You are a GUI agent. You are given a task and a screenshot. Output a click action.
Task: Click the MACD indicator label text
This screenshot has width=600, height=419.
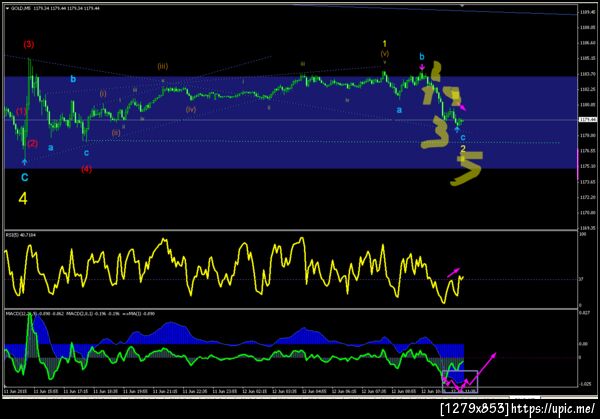coord(80,314)
